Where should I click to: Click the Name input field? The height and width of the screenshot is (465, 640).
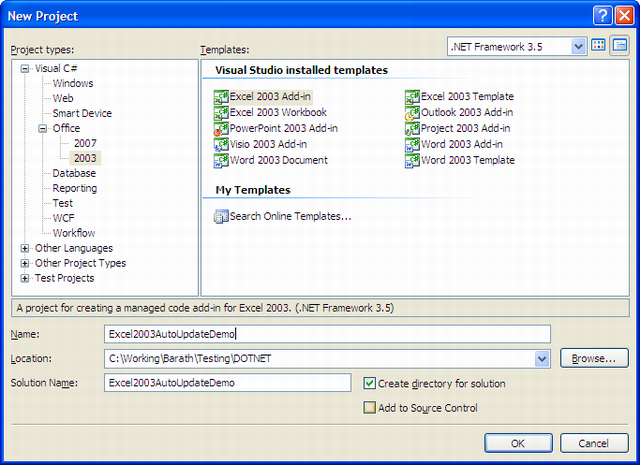click(x=327, y=334)
